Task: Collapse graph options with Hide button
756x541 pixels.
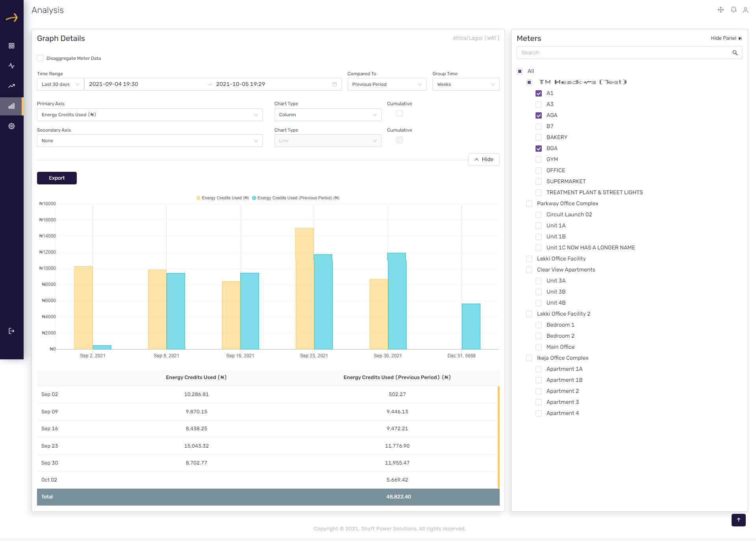Action: (484, 160)
